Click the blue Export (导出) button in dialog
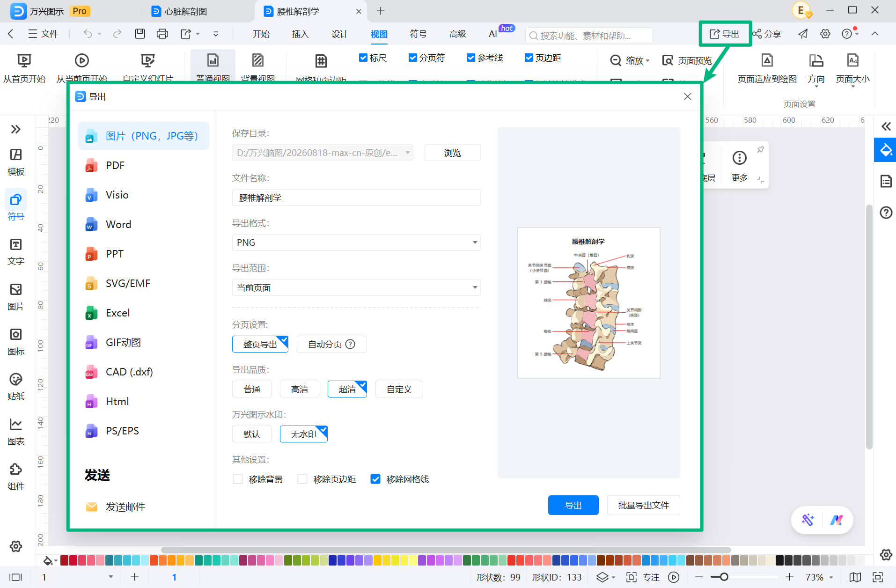Screen dimensions: 896x588 [x=573, y=505]
